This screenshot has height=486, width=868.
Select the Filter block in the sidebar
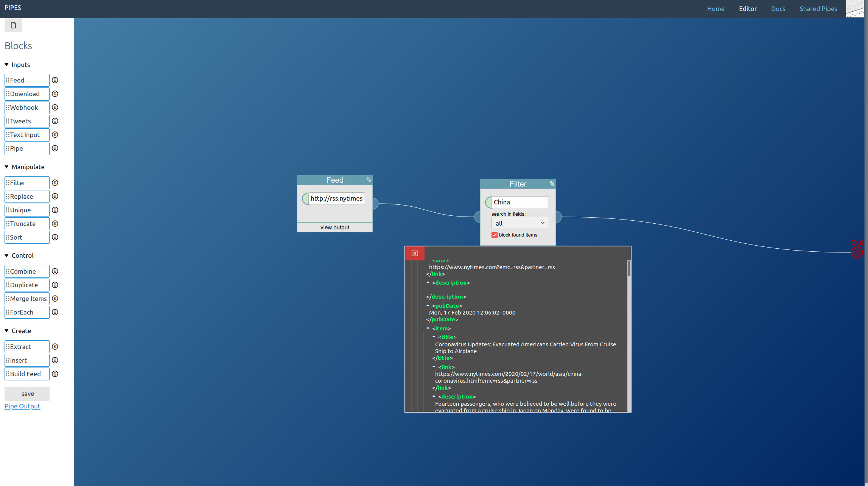tap(27, 183)
